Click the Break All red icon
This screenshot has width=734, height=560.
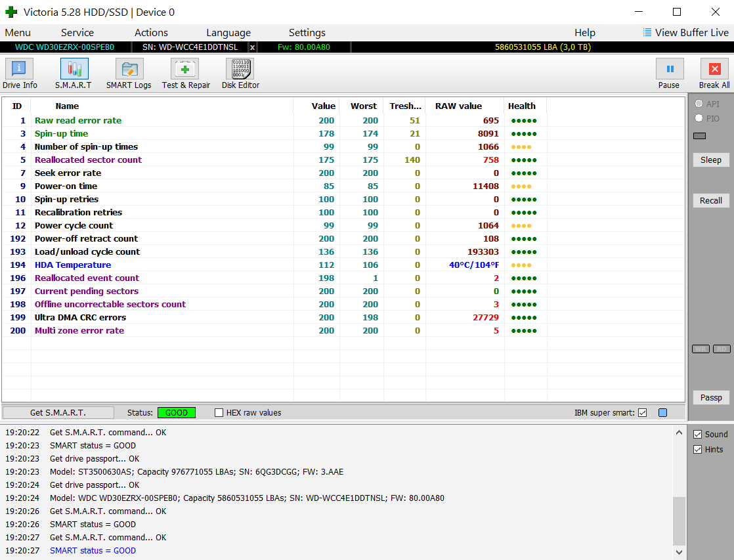pyautogui.click(x=714, y=69)
